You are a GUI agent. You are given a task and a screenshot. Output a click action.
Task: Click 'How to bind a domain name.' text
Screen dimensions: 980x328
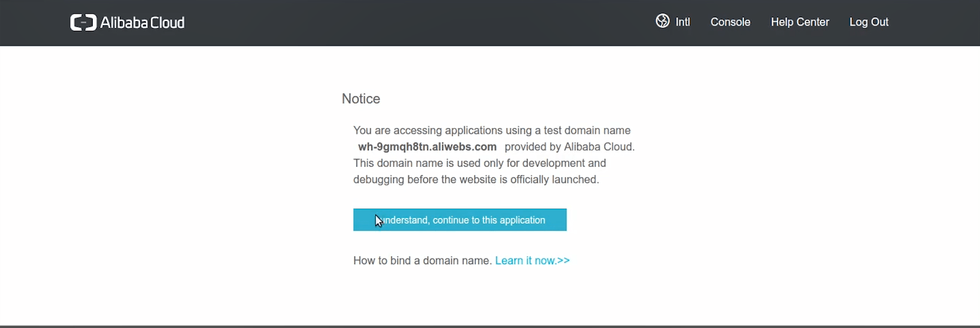pos(423,260)
